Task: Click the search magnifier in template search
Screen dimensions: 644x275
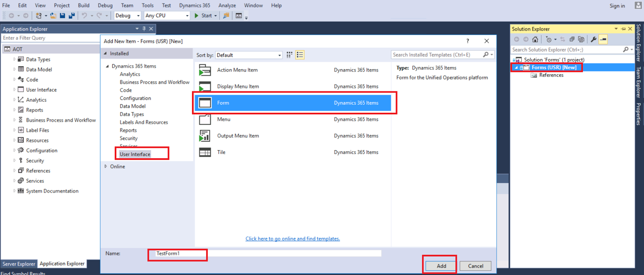Action: coord(486,55)
